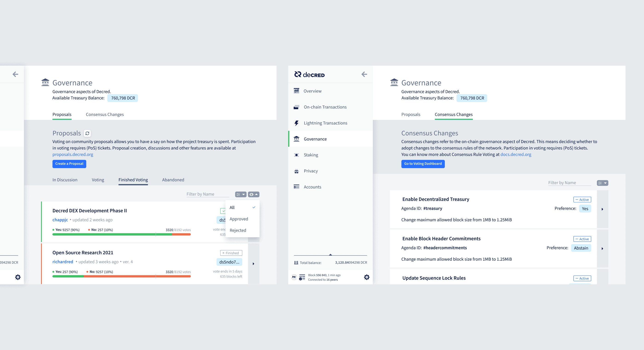This screenshot has height=350, width=644.
Task: Open the docs.decred.org link
Action: click(x=515, y=155)
